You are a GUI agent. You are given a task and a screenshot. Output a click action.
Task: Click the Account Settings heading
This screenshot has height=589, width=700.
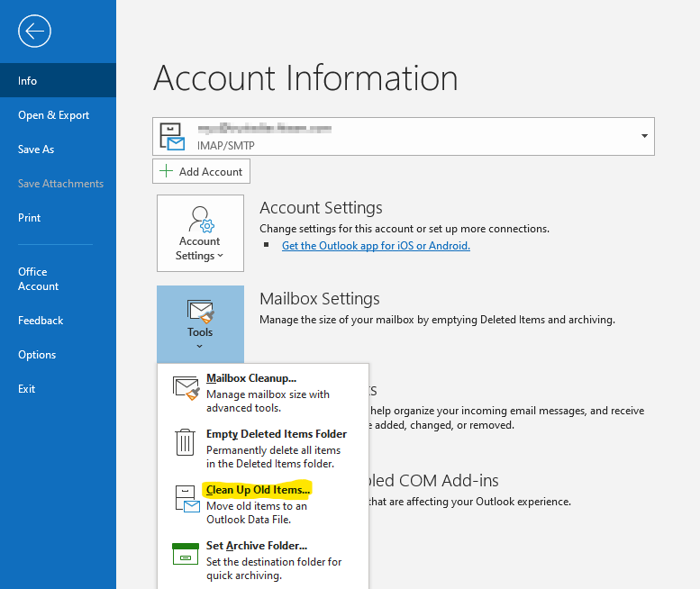point(321,208)
